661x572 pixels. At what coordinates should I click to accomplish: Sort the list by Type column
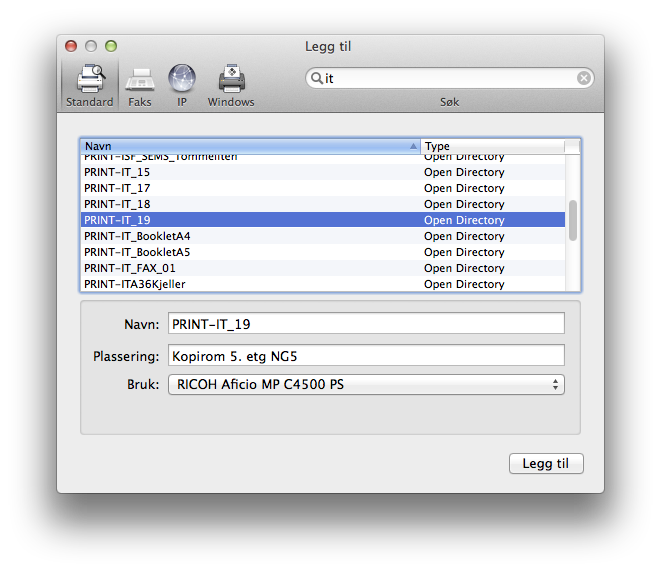[492, 146]
